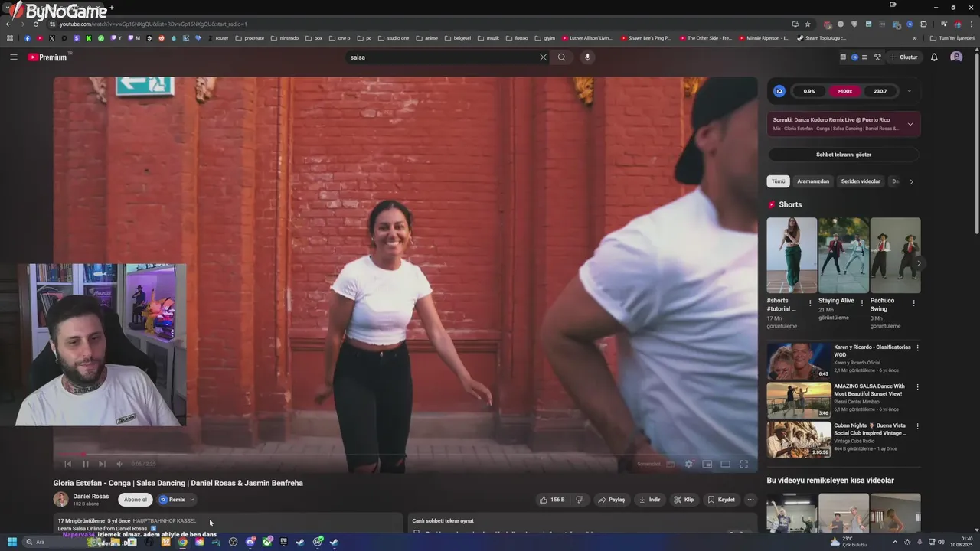Open Cuban Nights Buena Vista video
Image resolution: width=980 pixels, height=551 pixels.
pos(799,439)
